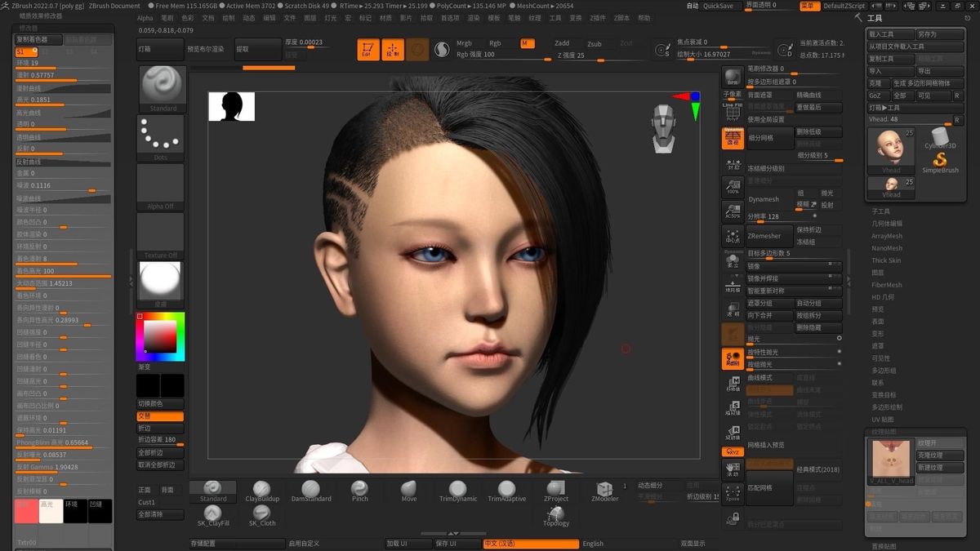This screenshot has width=980, height=551.
Task: Adjust the Rgb 强度 100 slider
Action: pyautogui.click(x=503, y=56)
